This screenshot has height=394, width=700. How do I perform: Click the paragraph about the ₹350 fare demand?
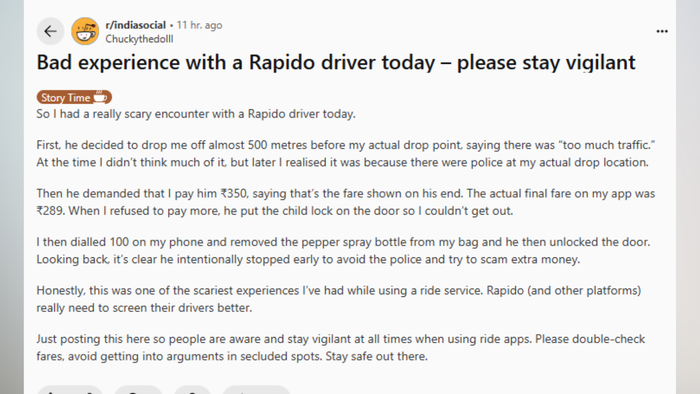tap(346, 202)
